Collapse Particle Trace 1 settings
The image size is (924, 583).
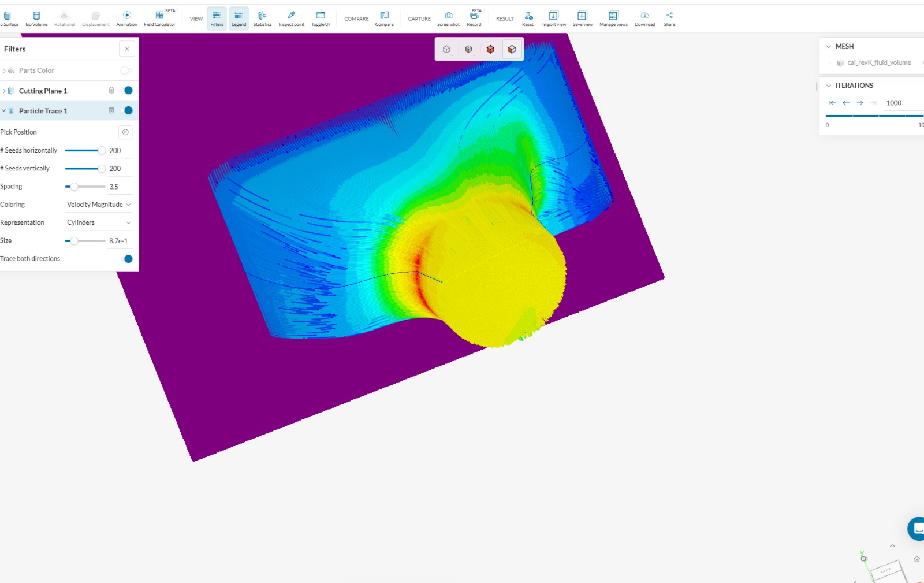4,110
